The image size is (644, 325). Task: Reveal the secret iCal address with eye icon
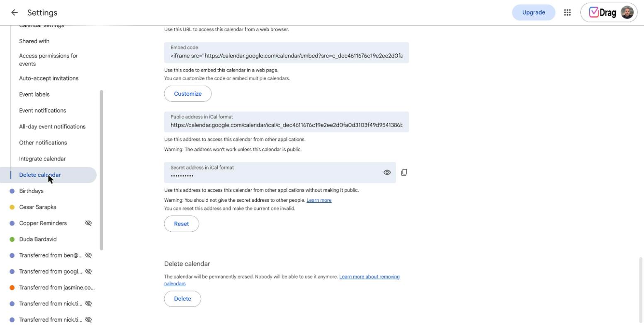pyautogui.click(x=387, y=172)
